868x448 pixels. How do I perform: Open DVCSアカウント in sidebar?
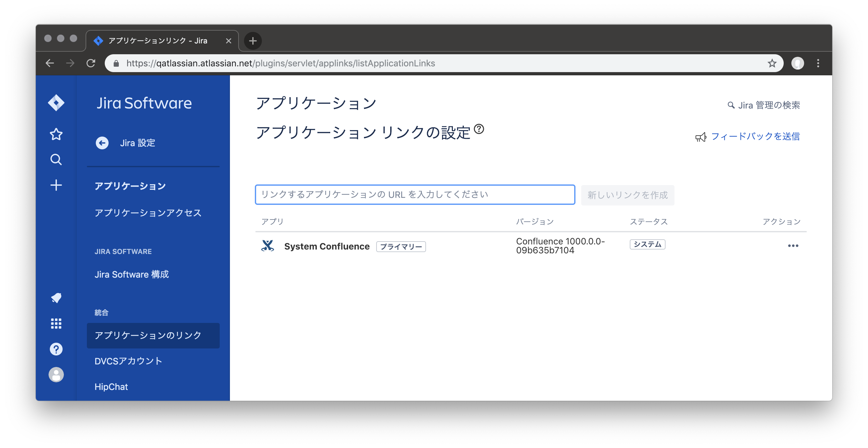click(x=128, y=361)
